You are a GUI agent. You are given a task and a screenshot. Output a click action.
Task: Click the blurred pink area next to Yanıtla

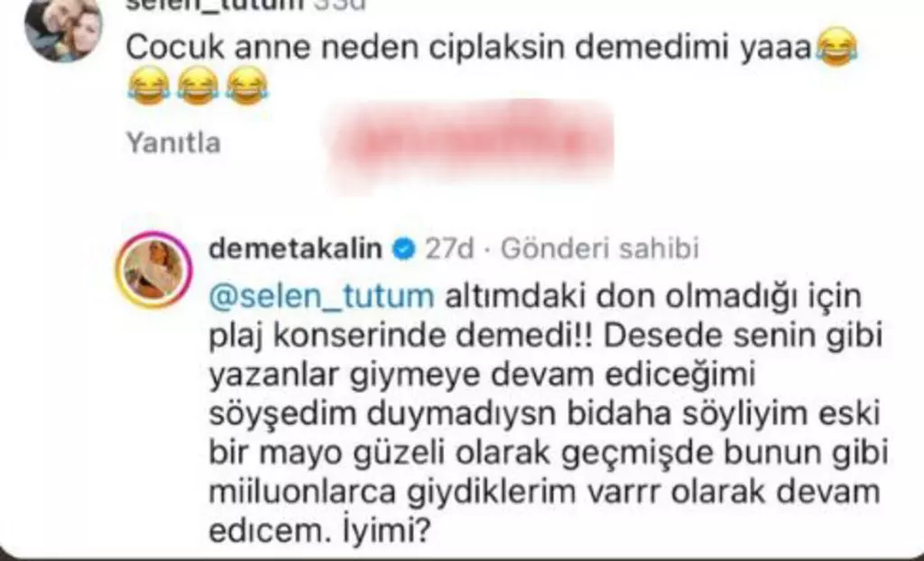click(x=471, y=143)
